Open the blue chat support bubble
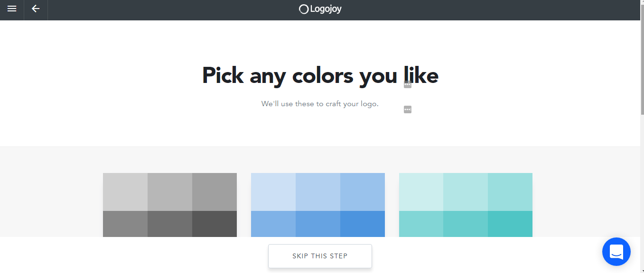The height and width of the screenshot is (273, 644). 616,252
